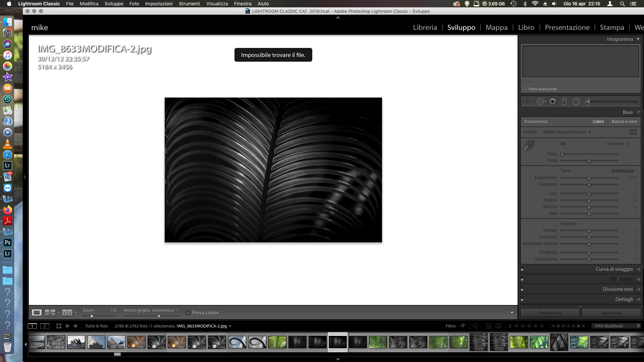Switch to the Libreria module
Screen dimensions: 644x362
click(x=425, y=27)
